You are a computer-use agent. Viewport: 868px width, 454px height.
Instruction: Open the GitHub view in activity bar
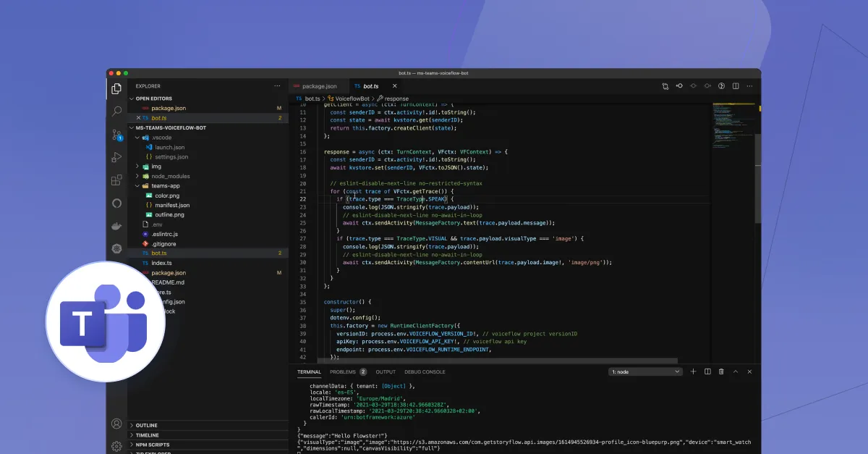coord(116,203)
